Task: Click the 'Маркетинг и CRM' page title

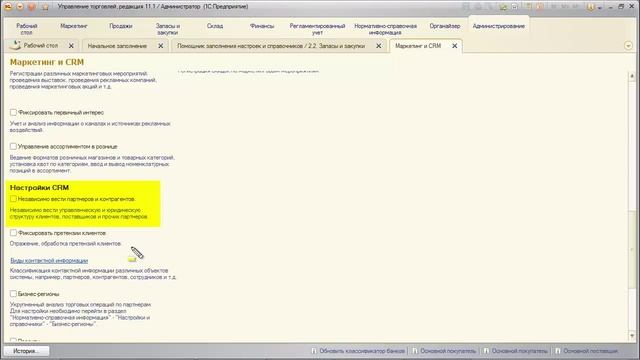Action: pos(47,62)
